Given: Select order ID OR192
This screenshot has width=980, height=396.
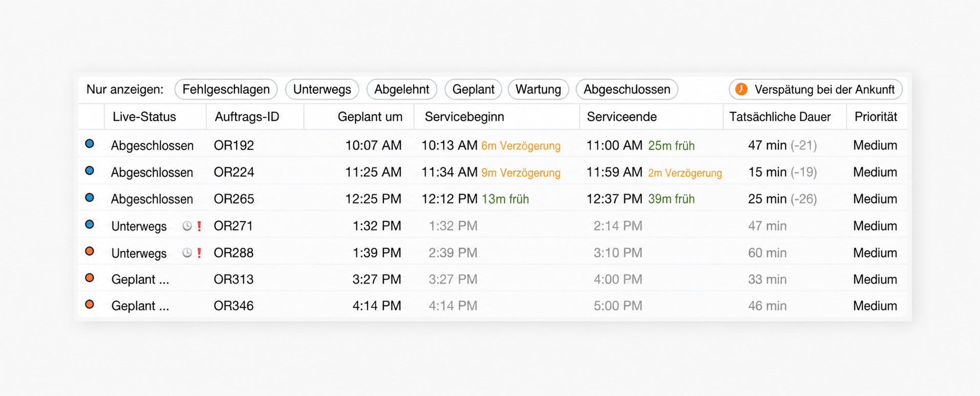Looking at the screenshot, I should click(234, 145).
